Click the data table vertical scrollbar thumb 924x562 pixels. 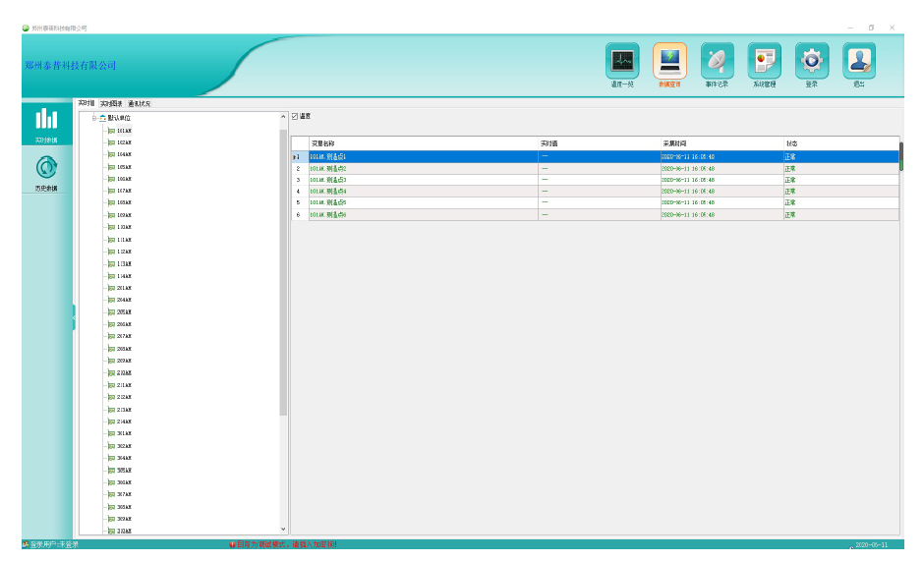point(901,156)
